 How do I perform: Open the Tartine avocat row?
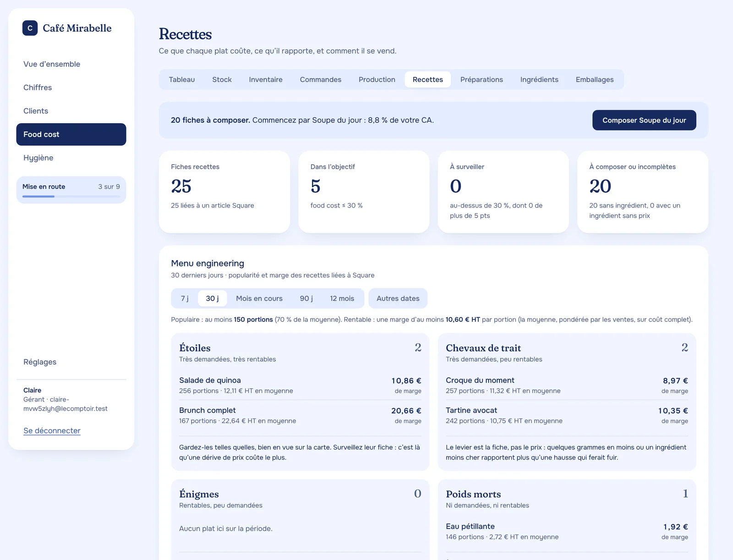(567, 416)
